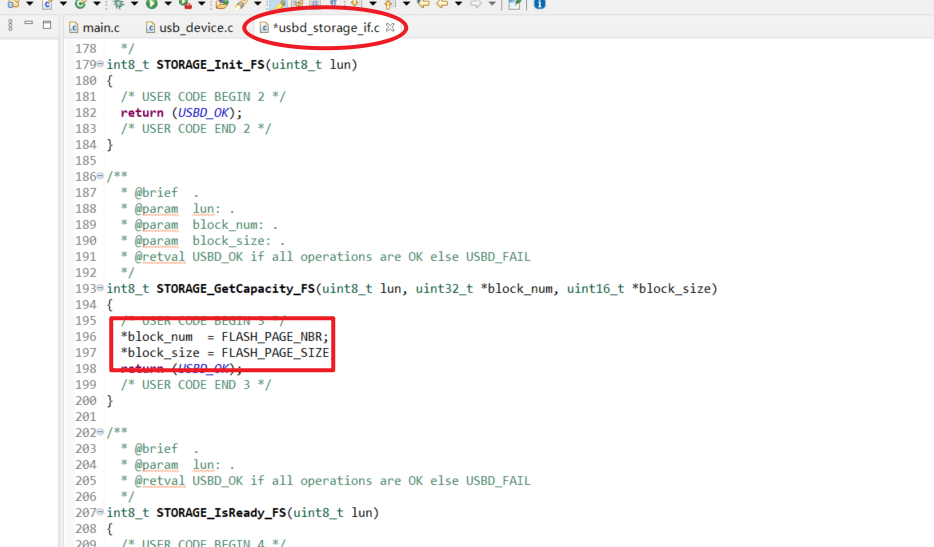Select the usbd_storage_if.c editor tab
This screenshot has width=934, height=547.
(x=326, y=27)
